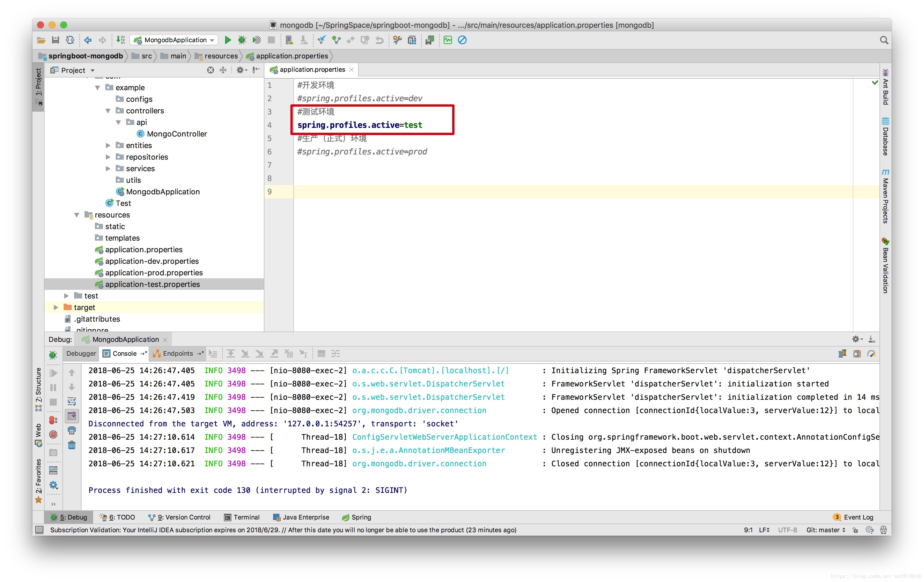Collapse the resources folder in project tree
Image resolution: width=924 pixels, height=582 pixels.
77,215
